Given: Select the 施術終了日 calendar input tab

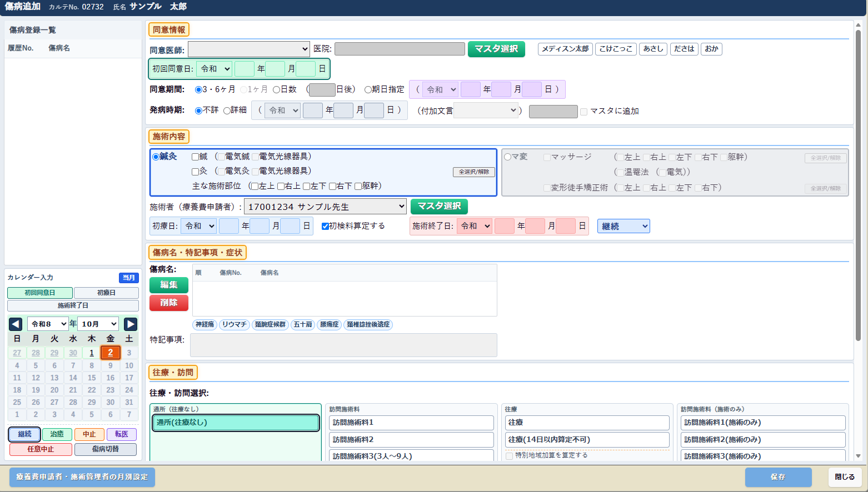Looking at the screenshot, I should tap(73, 305).
